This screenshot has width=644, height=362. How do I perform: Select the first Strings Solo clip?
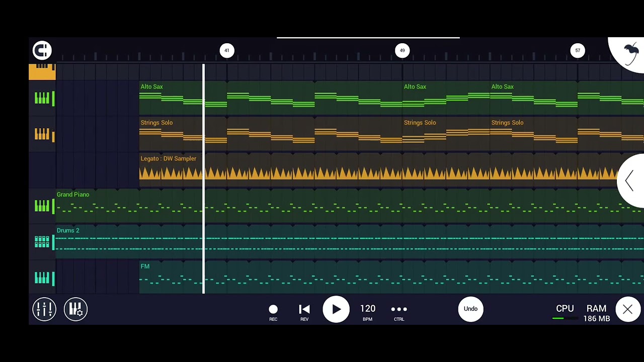(x=271, y=134)
